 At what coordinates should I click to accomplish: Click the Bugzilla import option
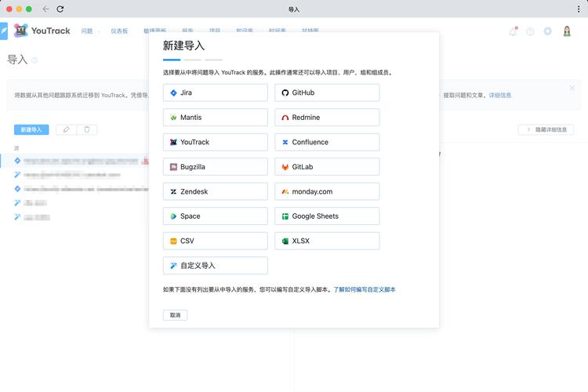216,167
